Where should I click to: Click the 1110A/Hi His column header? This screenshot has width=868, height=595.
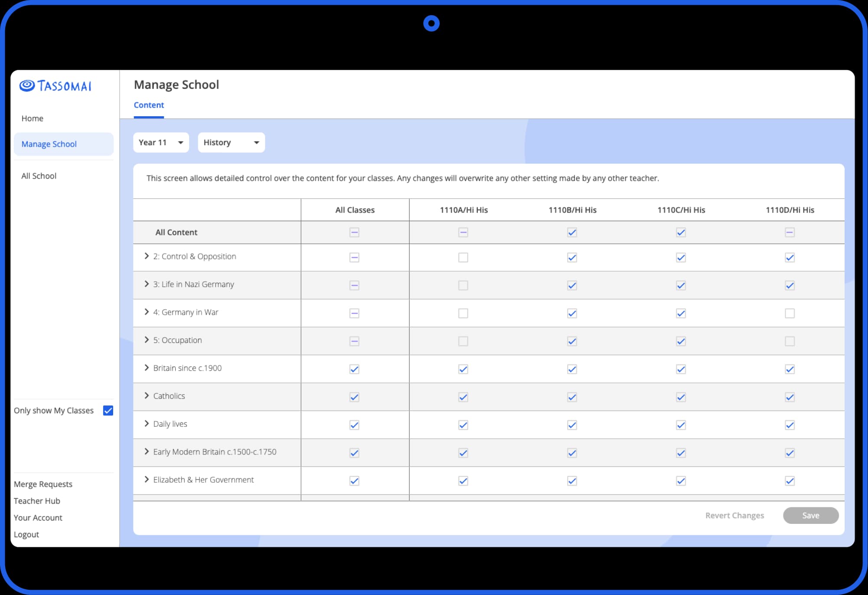point(463,210)
